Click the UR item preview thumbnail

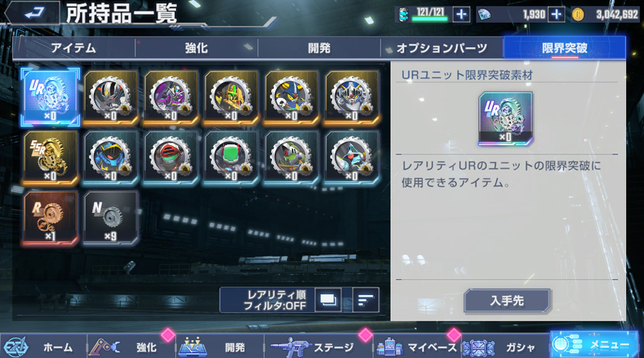pos(506,119)
